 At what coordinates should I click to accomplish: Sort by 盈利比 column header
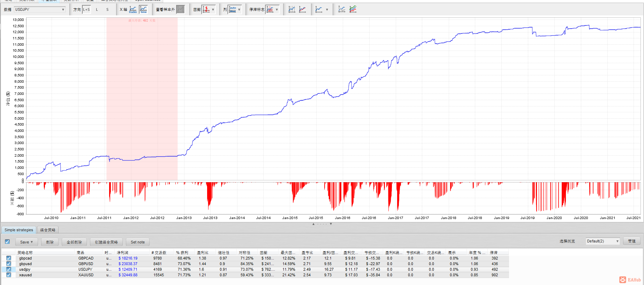pyautogui.click(x=206, y=253)
